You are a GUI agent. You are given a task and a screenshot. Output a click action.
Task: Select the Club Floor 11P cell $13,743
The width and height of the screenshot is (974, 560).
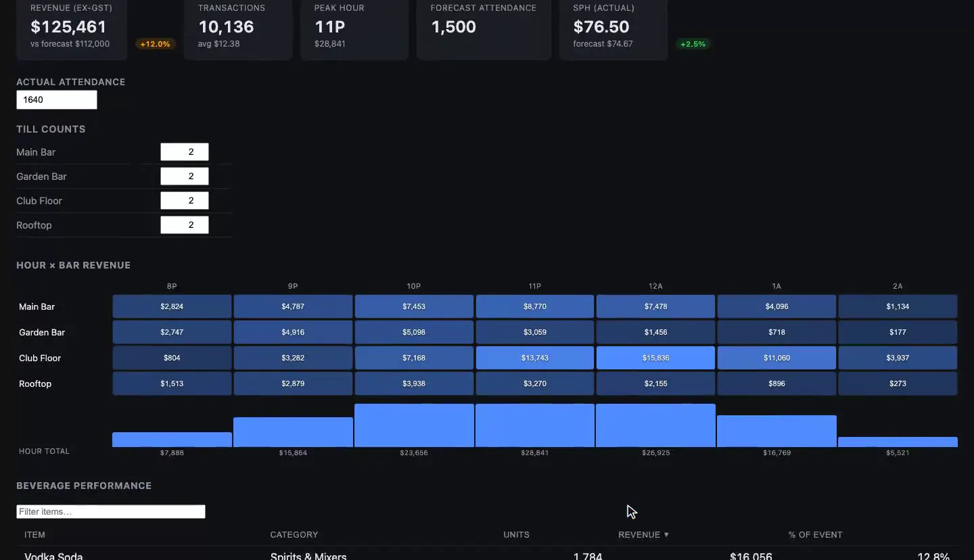(x=534, y=358)
